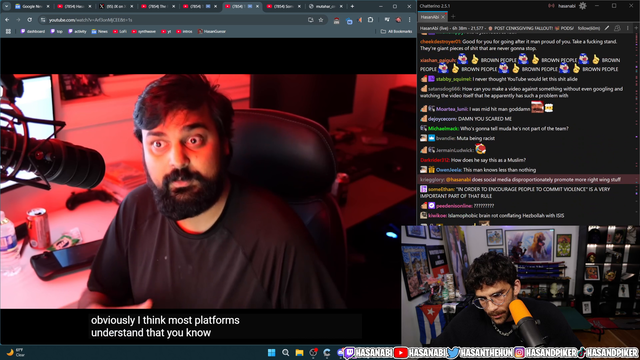Image resolution: width=640 pixels, height=360 pixels.
Task: Open the All Bookmarks folder
Action: [x=396, y=31]
